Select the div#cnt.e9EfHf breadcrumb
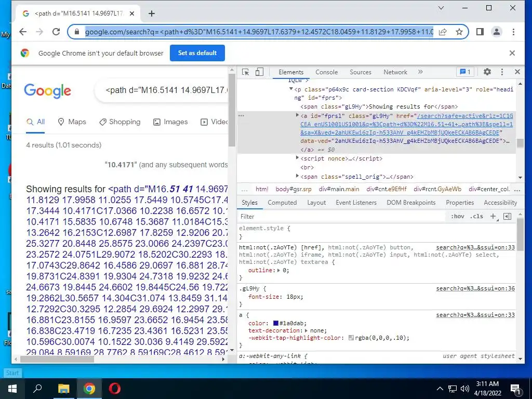 pyautogui.click(x=387, y=189)
